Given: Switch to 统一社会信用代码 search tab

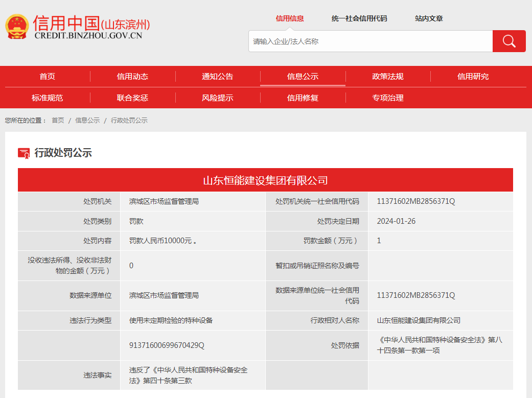Looking at the screenshot, I should pos(359,18).
